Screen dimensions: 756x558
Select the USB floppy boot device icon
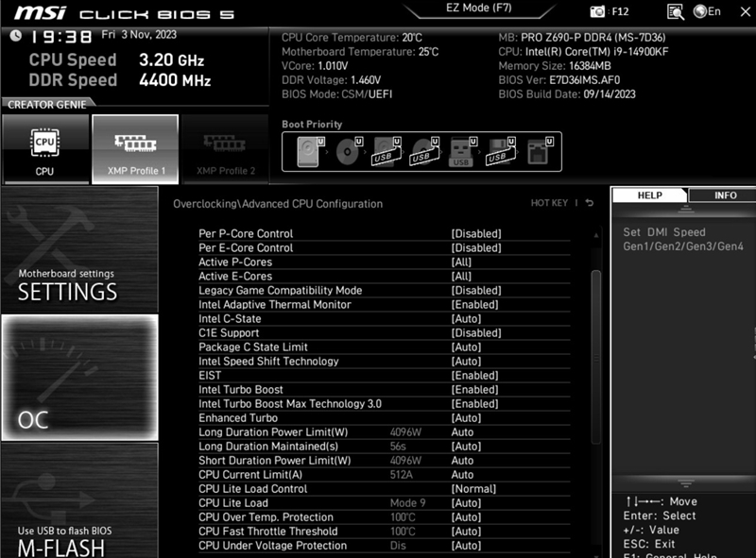click(501, 152)
